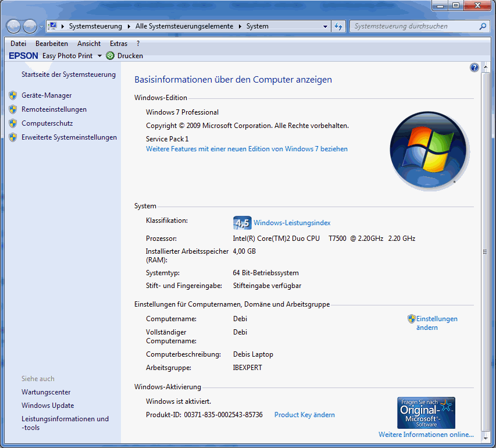Open the recent pages dropdown arrow
The height and width of the screenshot is (448, 496).
point(41,27)
